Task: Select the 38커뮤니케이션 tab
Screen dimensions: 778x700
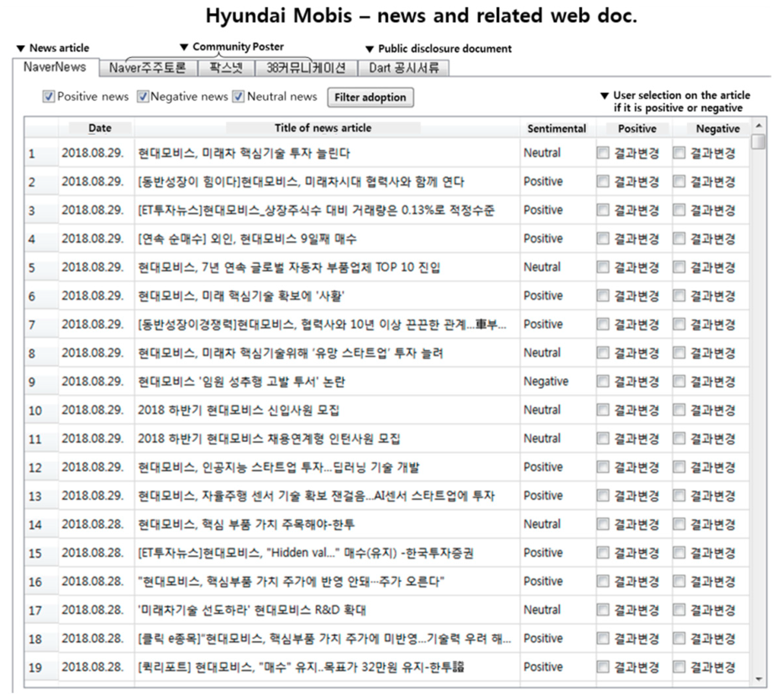Action: (x=306, y=68)
